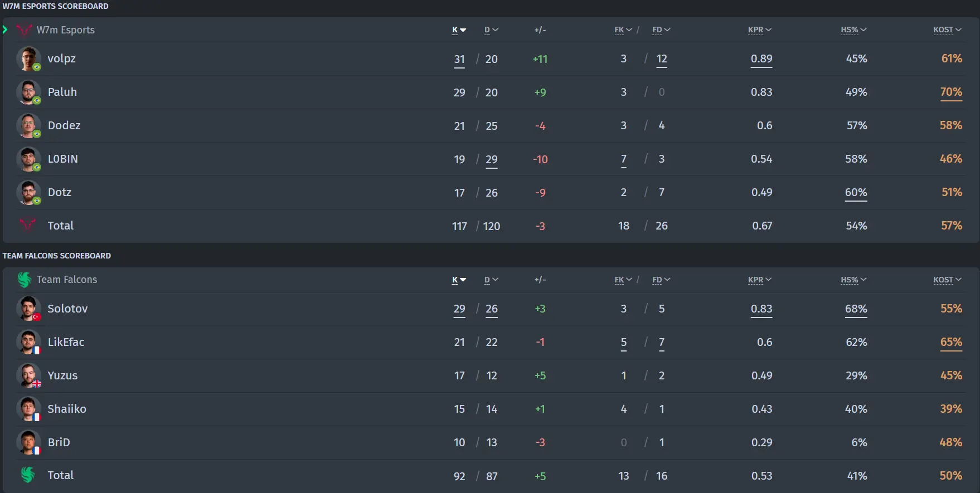Click the W7m logo in Total row

click(27, 225)
